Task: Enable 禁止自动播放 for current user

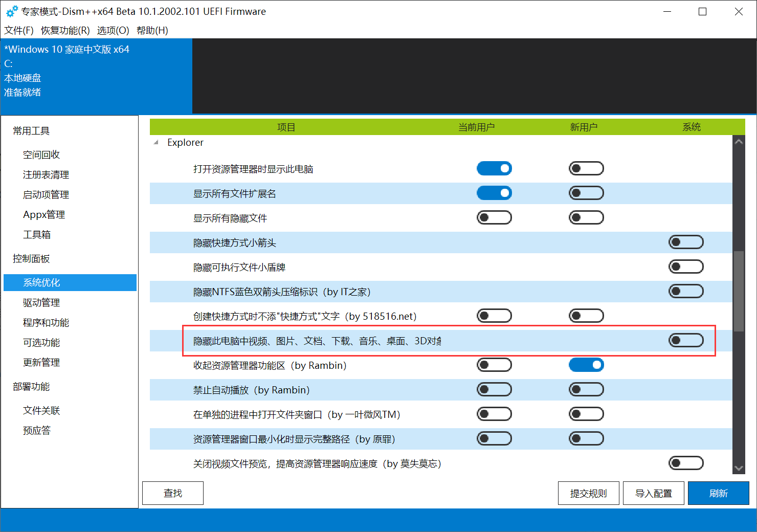Action: [494, 389]
